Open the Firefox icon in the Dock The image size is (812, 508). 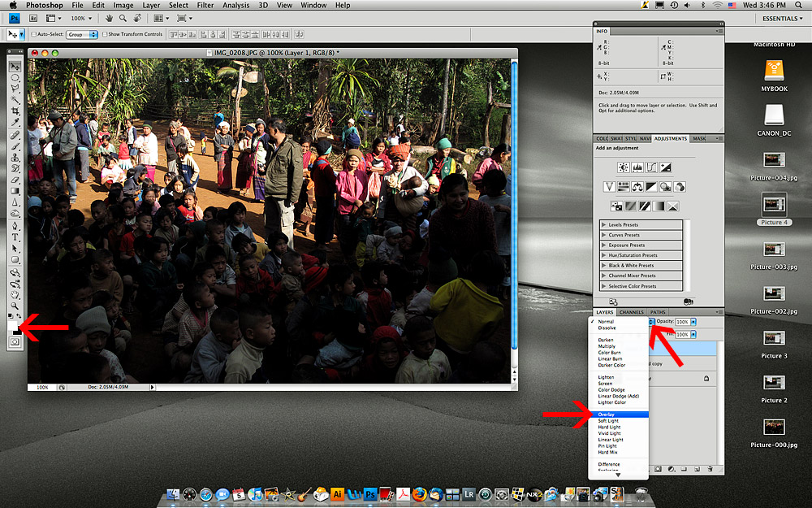click(419, 493)
